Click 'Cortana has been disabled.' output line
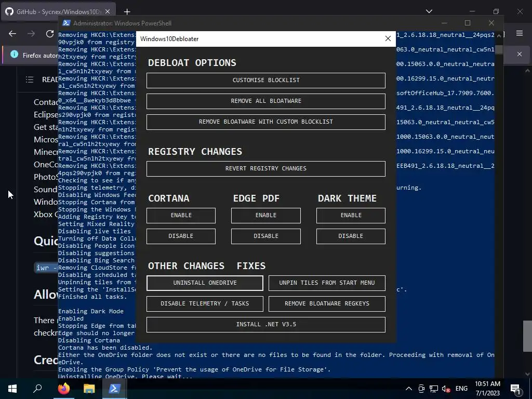Screen dimensions: 532x399 click(105, 348)
